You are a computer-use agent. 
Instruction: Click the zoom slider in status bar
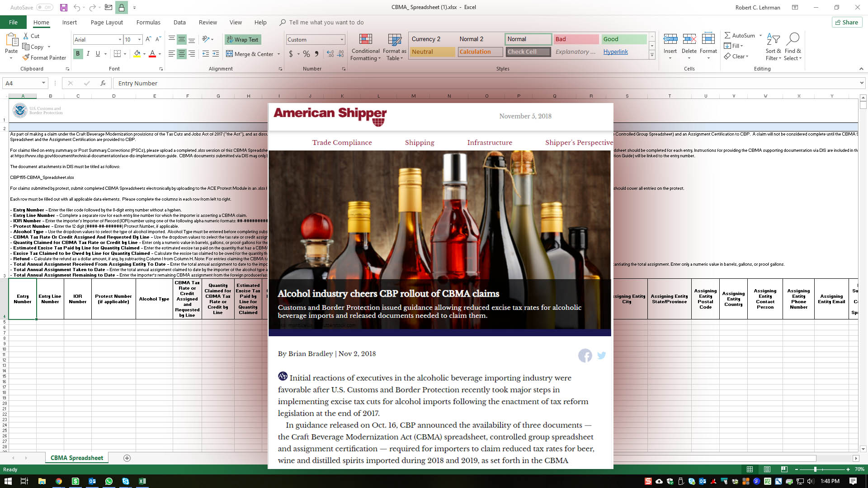pos(815,469)
